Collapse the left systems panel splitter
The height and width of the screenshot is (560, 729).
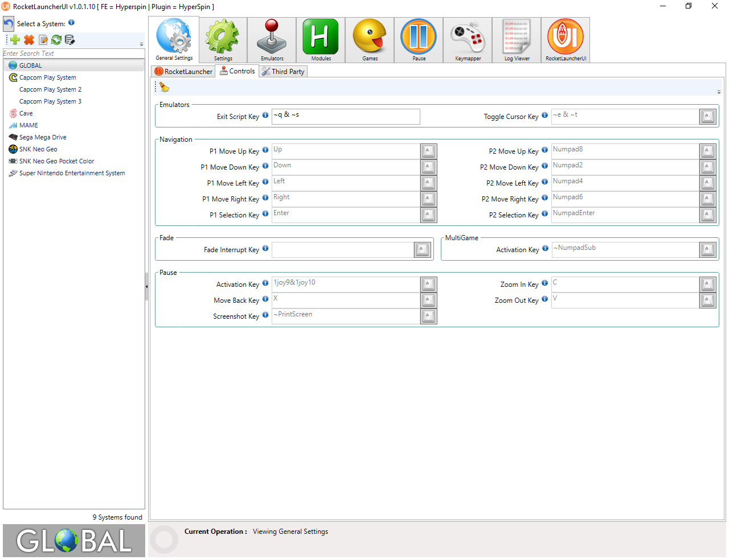point(146,286)
